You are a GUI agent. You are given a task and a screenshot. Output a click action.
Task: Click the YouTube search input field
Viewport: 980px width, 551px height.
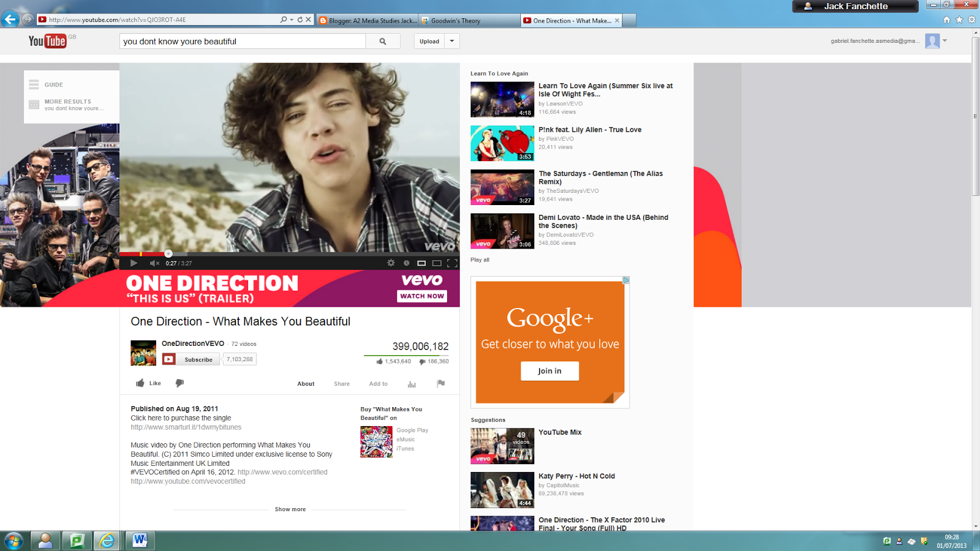pos(243,41)
